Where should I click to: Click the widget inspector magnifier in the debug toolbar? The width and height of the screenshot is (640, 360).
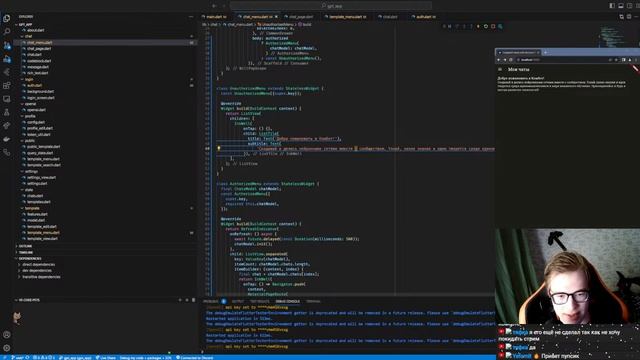coord(500,26)
